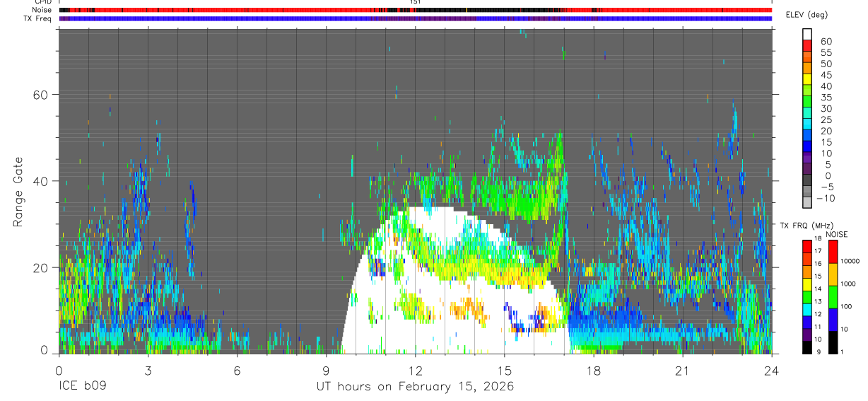Click the yellow 40–45 segment of ELEV color bar
The width and height of the screenshot is (868, 401).
coord(807,79)
